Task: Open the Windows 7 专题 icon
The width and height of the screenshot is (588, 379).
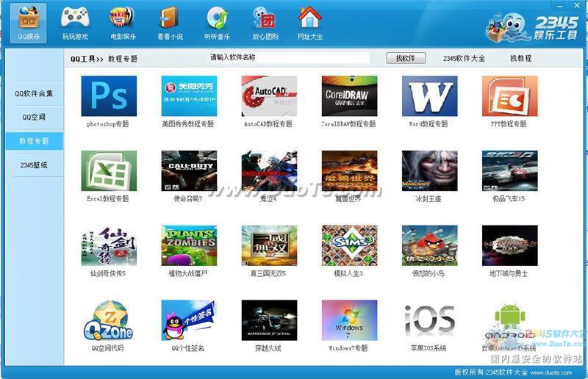Action: pos(350,320)
